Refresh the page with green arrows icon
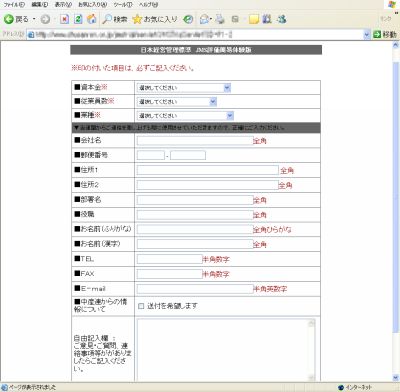 click(x=78, y=19)
